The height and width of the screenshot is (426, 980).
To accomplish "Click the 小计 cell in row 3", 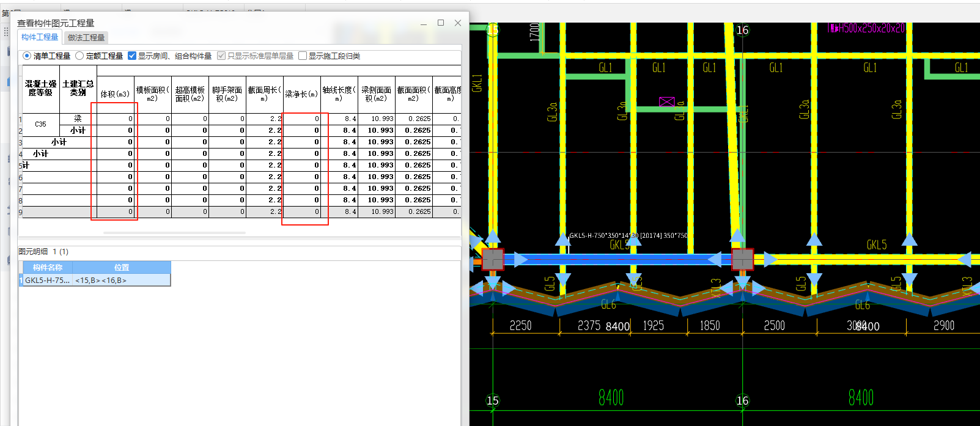I will click(59, 142).
